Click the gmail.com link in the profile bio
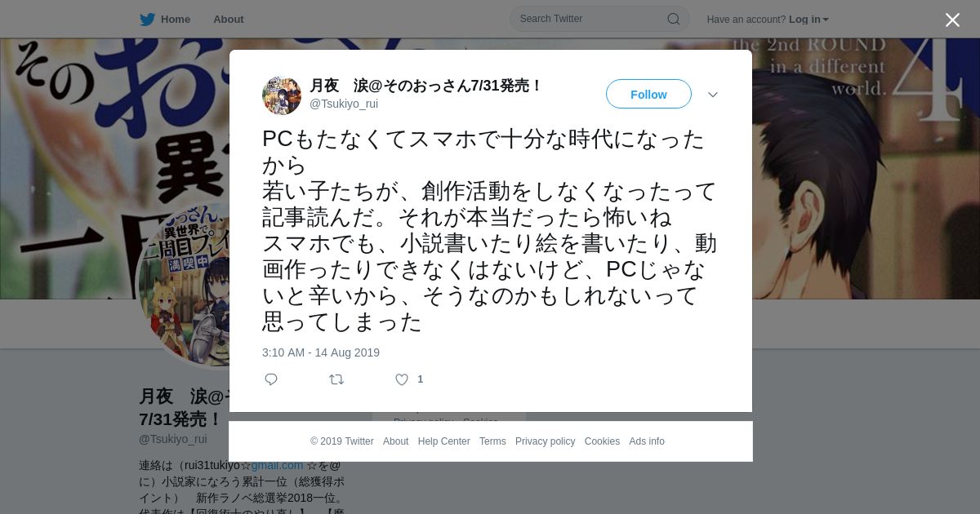This screenshot has width=980, height=514. point(277,465)
